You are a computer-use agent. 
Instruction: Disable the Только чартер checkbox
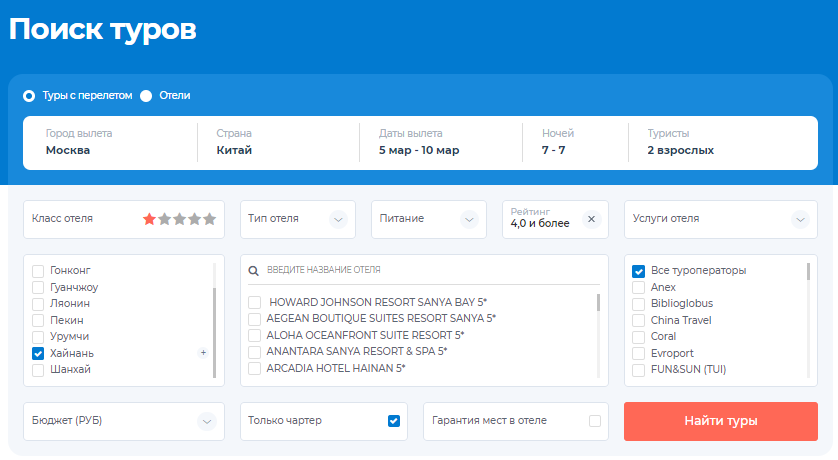tap(394, 421)
